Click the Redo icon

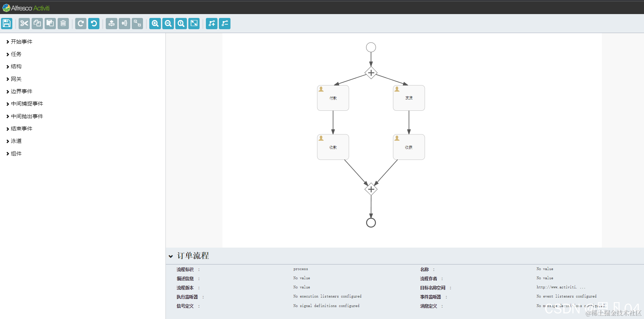[80, 24]
